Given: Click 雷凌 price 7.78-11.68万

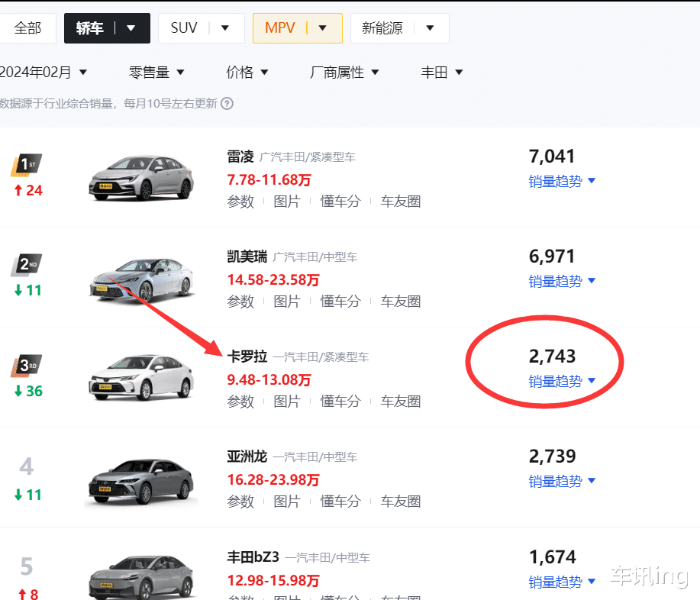Looking at the screenshot, I should [x=269, y=180].
